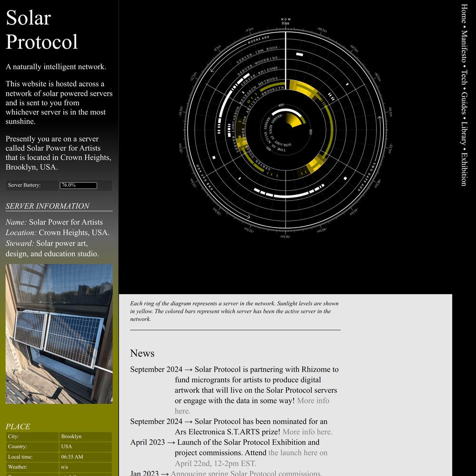The image size is (476, 476).
Task: Open the Manifesto navigation link
Action: [x=464, y=47]
